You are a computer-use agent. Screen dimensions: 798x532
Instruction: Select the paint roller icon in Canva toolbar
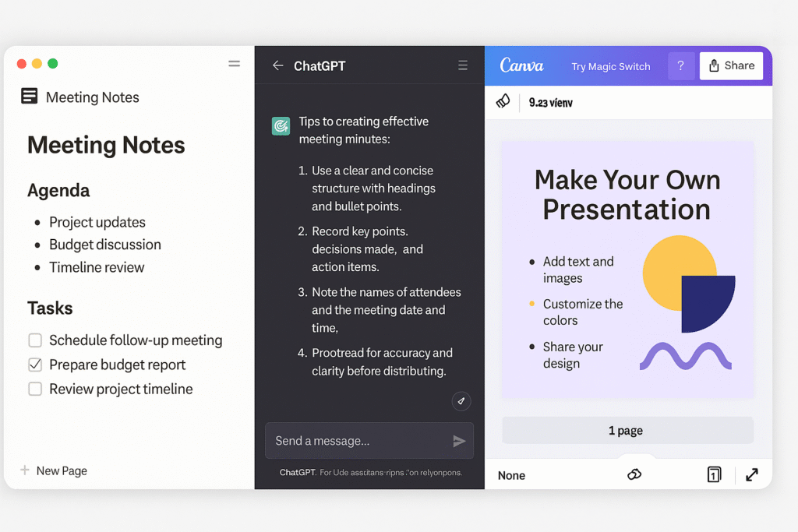(503, 102)
